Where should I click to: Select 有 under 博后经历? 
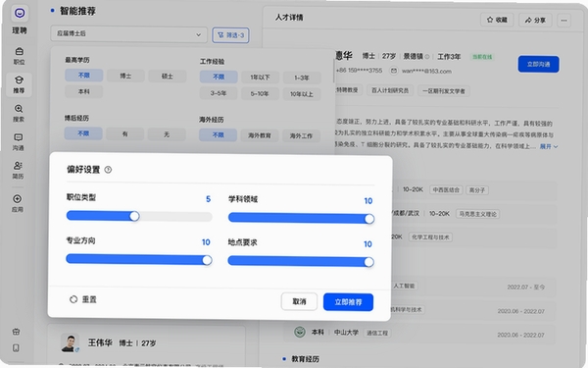124,133
